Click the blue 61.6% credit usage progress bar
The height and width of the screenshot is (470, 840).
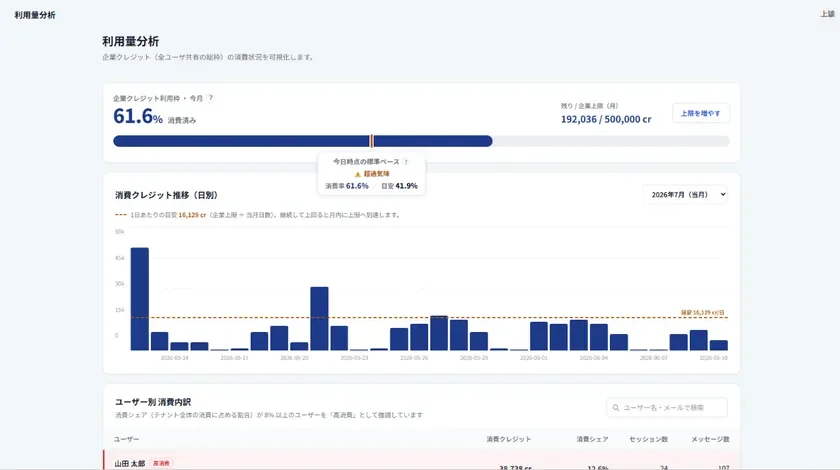(302, 141)
